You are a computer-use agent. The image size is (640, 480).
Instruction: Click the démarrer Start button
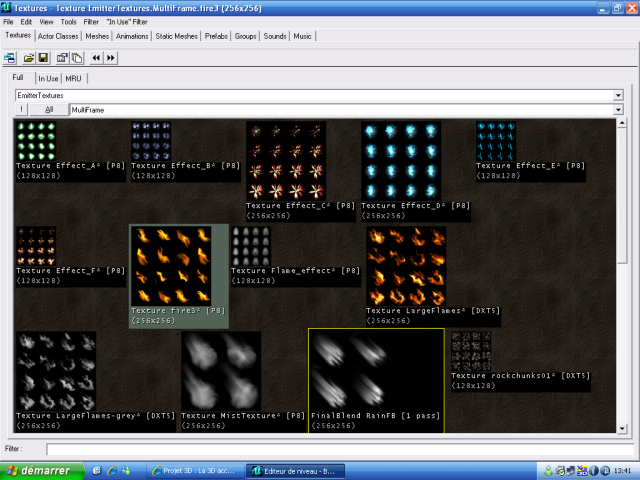[42, 471]
